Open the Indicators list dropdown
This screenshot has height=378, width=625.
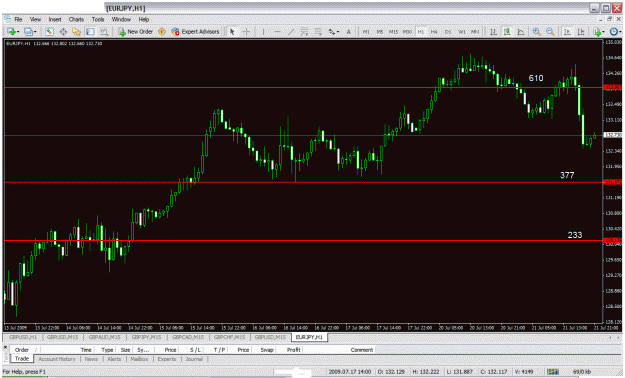[598, 32]
